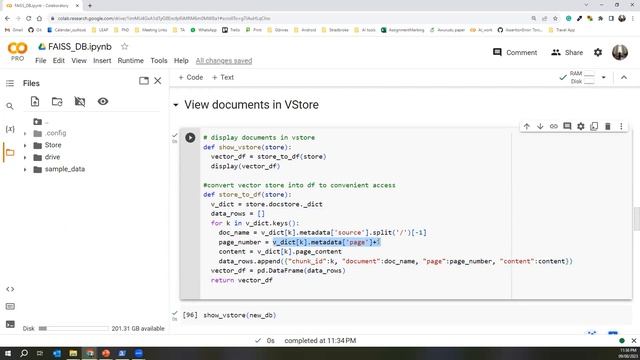
Task: Open more cell actions menu
Action: tap(621, 127)
